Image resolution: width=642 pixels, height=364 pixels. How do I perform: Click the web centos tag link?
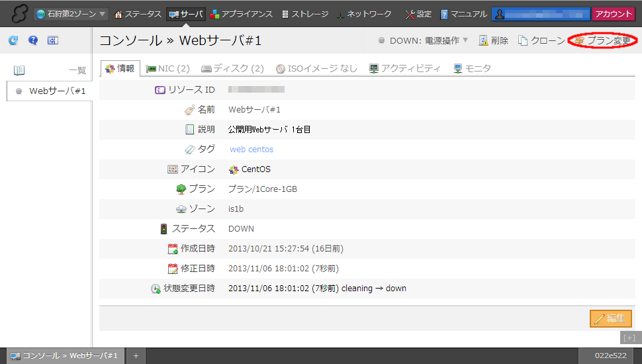coord(252,150)
